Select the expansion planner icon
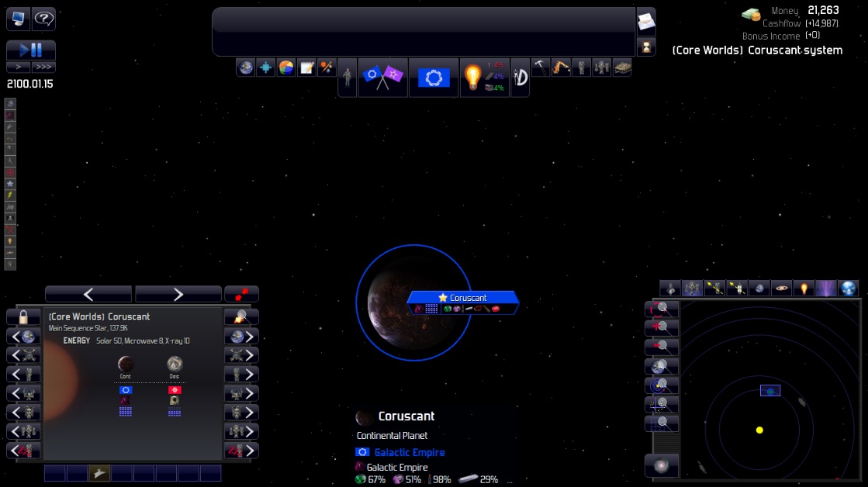 266,67
